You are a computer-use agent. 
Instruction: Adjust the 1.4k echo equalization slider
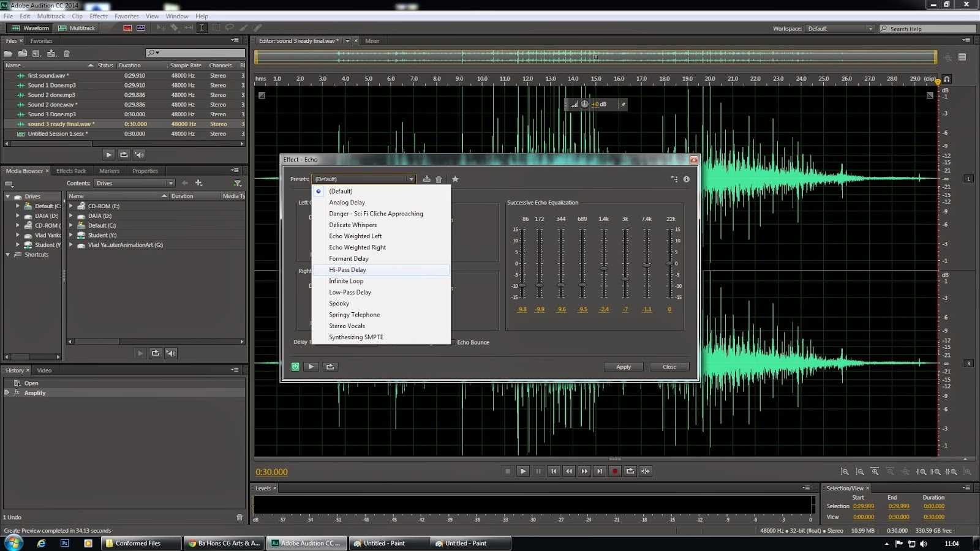pos(604,268)
